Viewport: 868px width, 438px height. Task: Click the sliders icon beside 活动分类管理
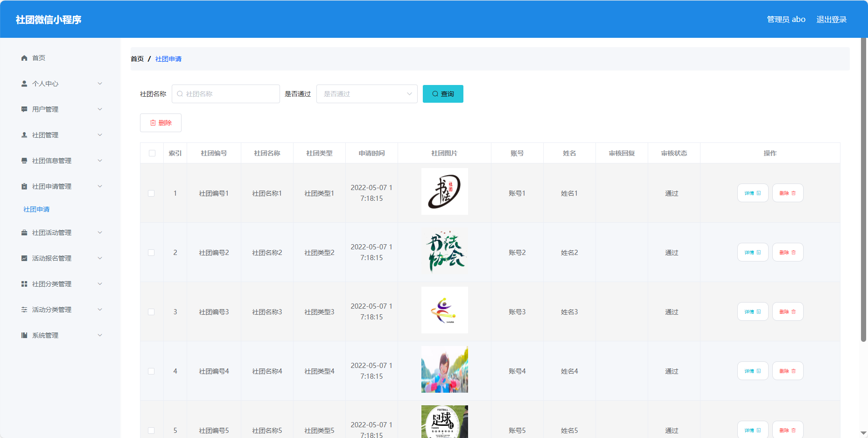24,310
